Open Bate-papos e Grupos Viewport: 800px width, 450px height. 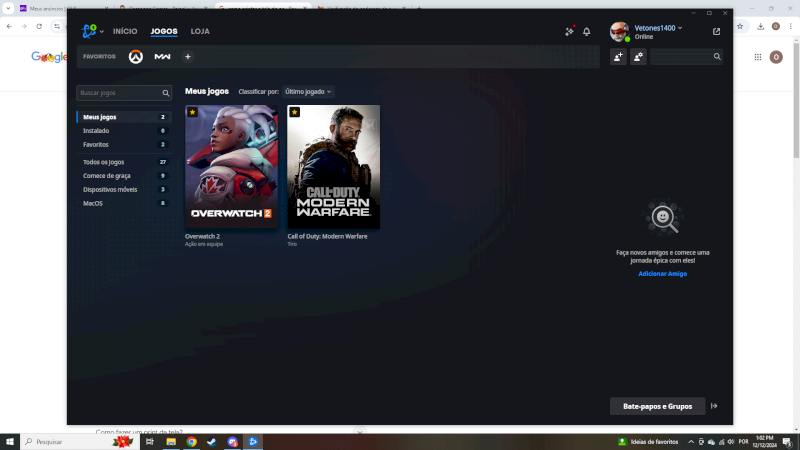pyautogui.click(x=657, y=406)
